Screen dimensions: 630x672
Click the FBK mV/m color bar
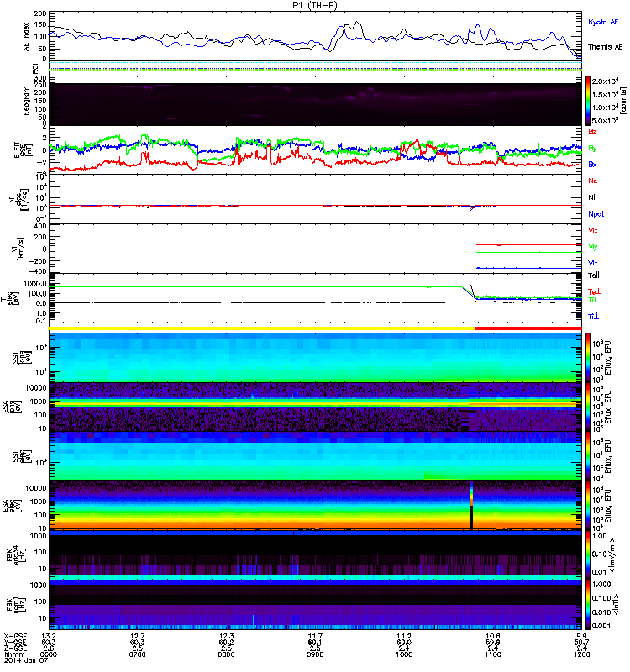point(588,554)
